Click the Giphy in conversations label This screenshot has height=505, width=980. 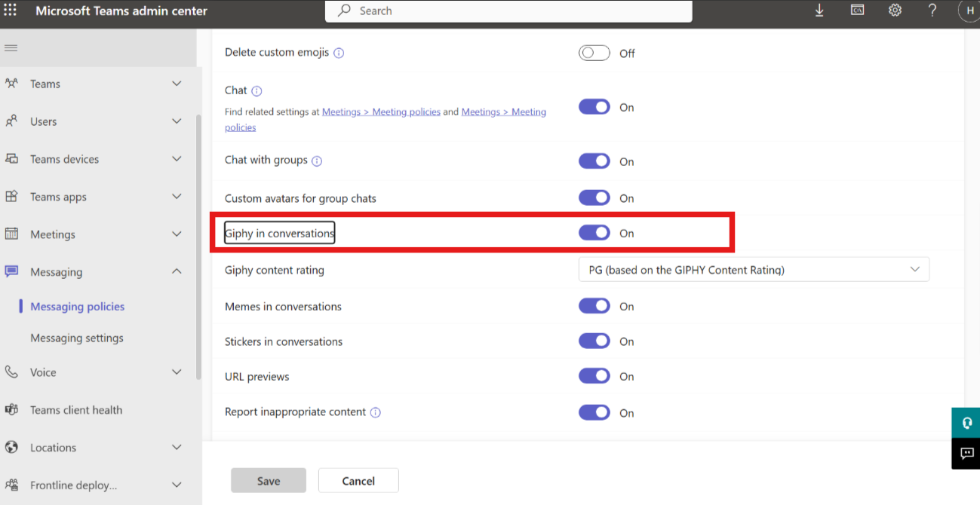279,233
